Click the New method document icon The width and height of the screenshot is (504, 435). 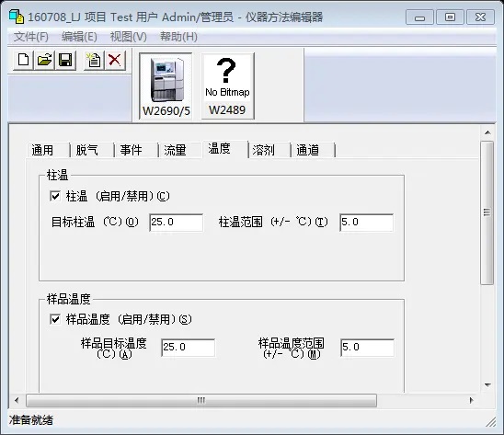coord(24,60)
